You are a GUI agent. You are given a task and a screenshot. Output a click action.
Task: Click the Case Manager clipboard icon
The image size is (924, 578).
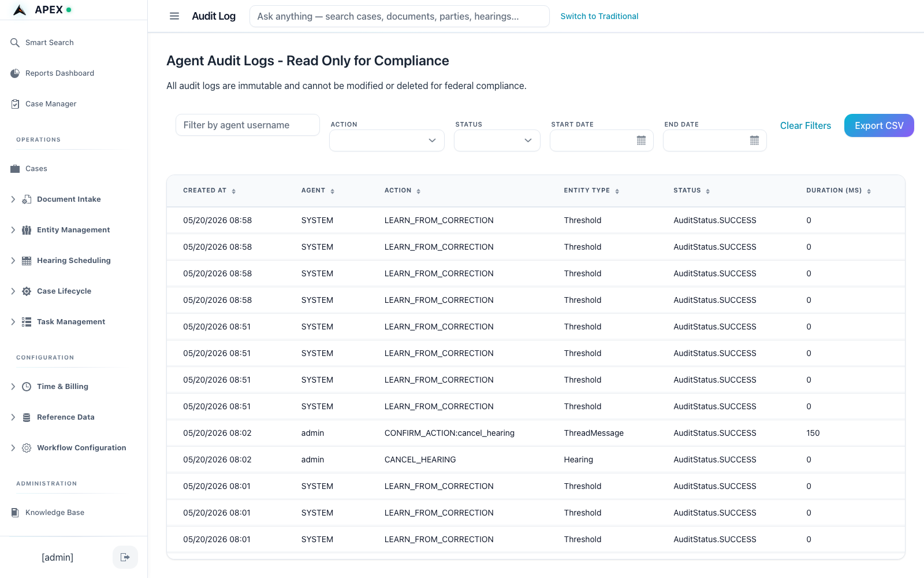pos(15,103)
